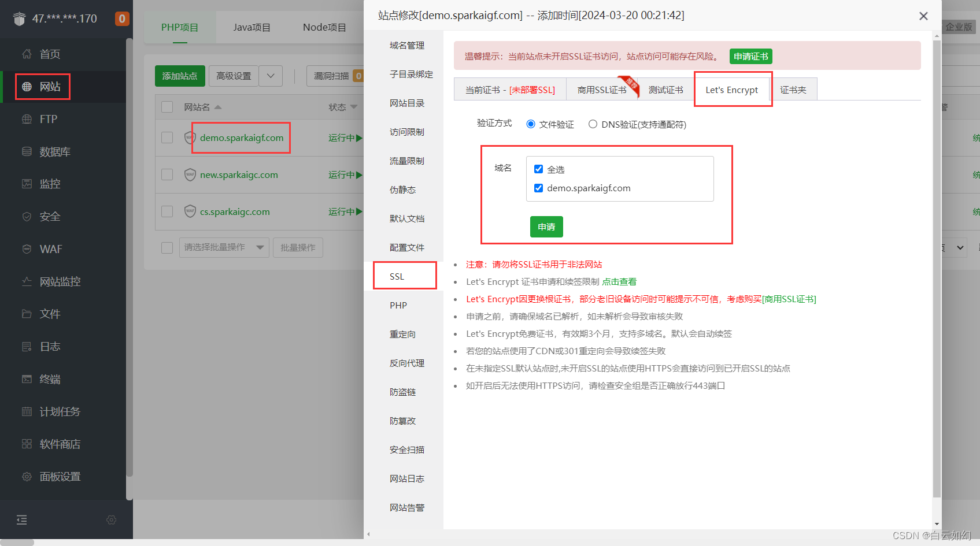Image resolution: width=980 pixels, height=546 pixels.
Task: Open the SSL menu item
Action: pyautogui.click(x=397, y=276)
